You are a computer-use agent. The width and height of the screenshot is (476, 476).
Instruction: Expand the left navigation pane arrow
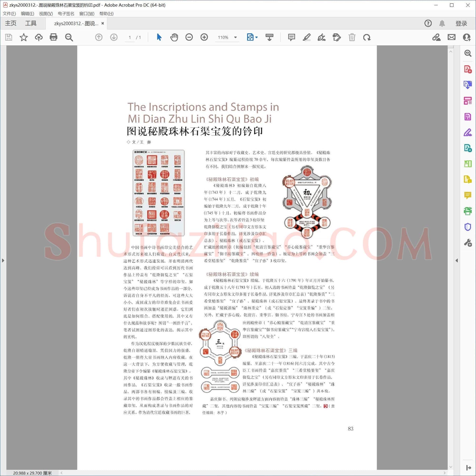[3, 261]
